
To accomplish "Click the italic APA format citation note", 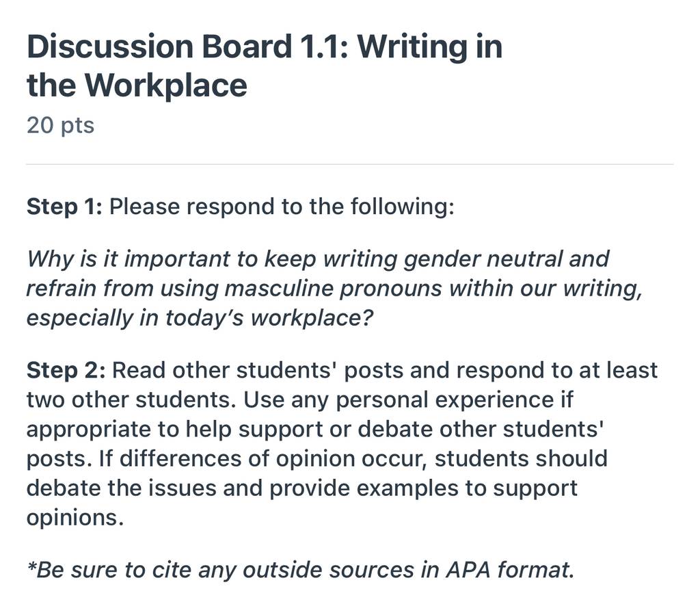I will (x=301, y=570).
